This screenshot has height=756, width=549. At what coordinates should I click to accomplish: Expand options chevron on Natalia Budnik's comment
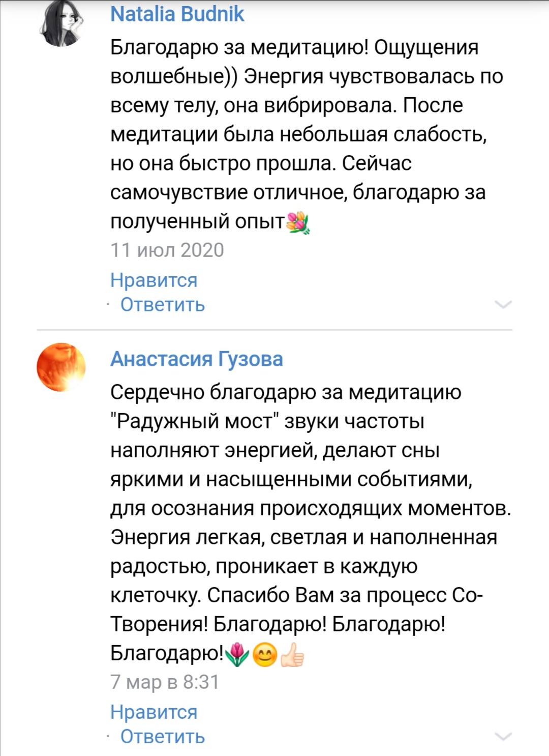tap(503, 305)
